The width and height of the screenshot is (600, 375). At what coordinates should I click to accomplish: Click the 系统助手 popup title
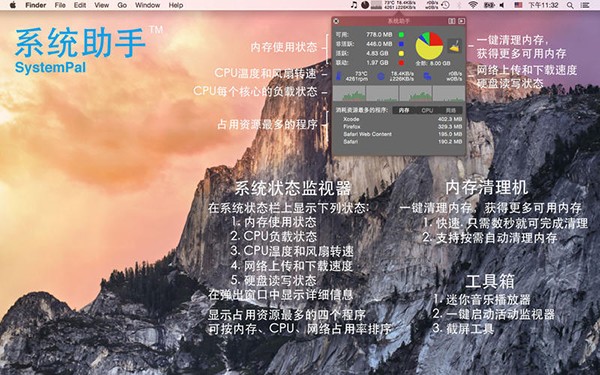pyautogui.click(x=399, y=21)
